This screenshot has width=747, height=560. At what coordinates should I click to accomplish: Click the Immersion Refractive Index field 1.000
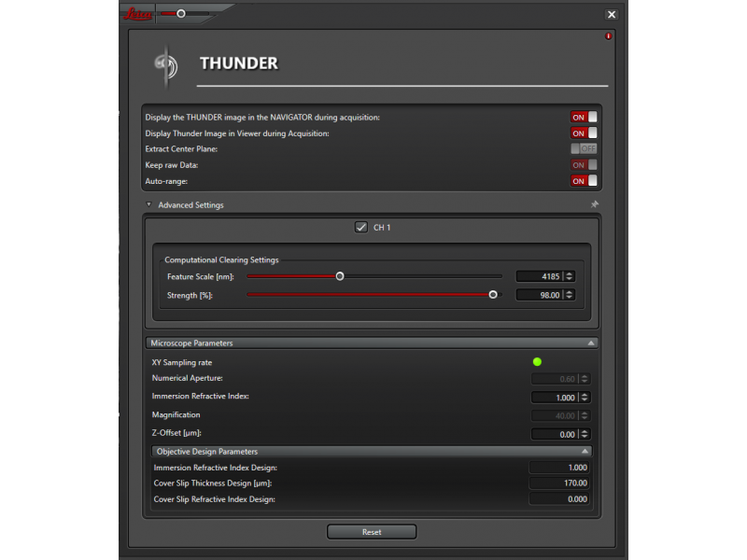coord(555,398)
